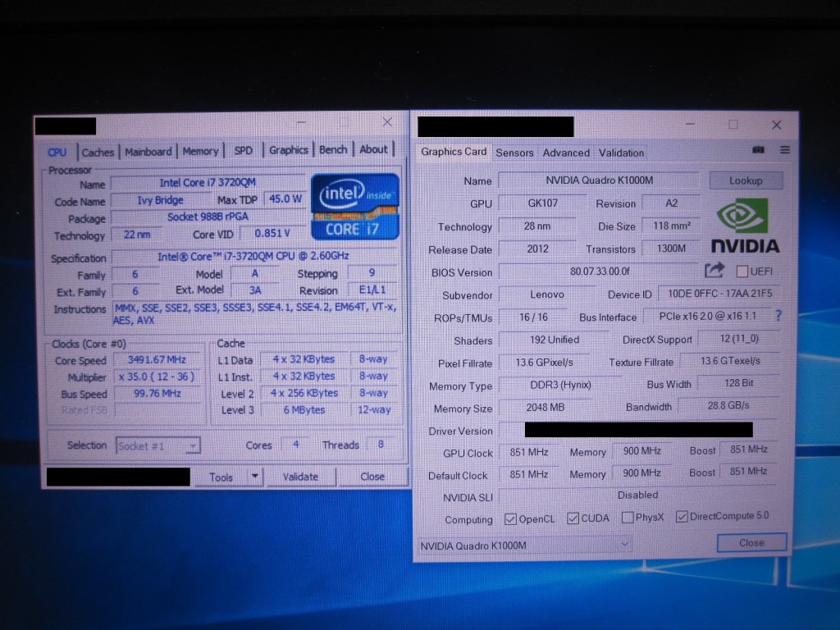
Task: Click the Intel Core i7 logo badge
Action: (x=355, y=207)
